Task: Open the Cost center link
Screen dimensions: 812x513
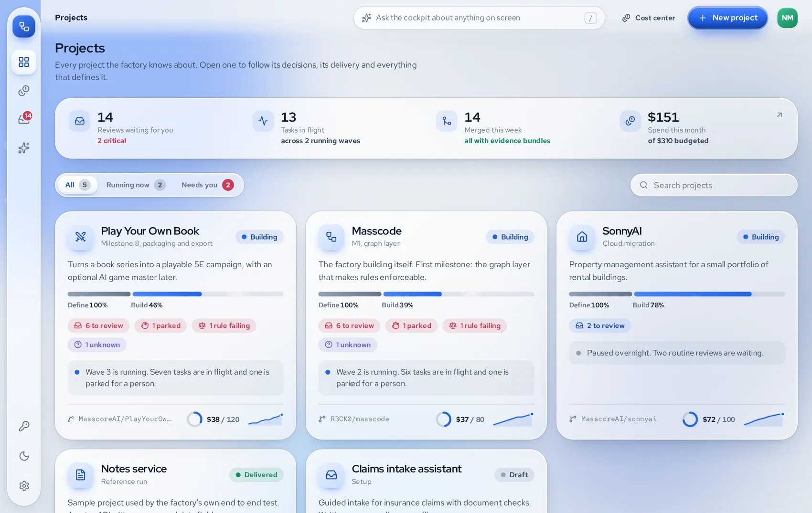Action: pos(648,18)
